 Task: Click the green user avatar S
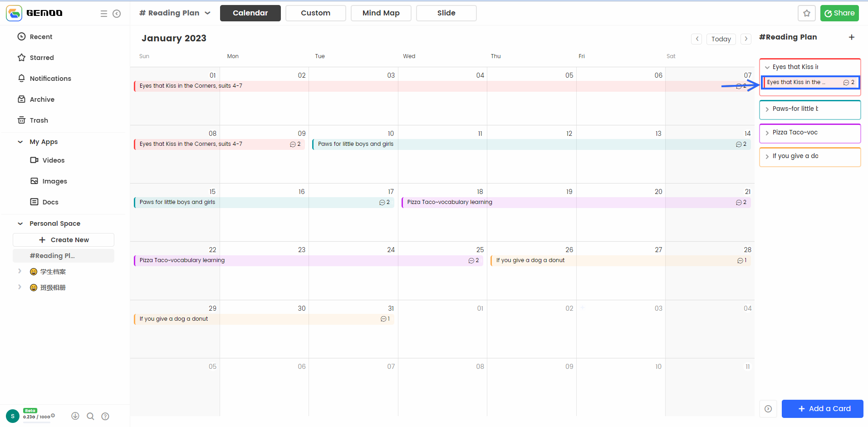coord(13,416)
